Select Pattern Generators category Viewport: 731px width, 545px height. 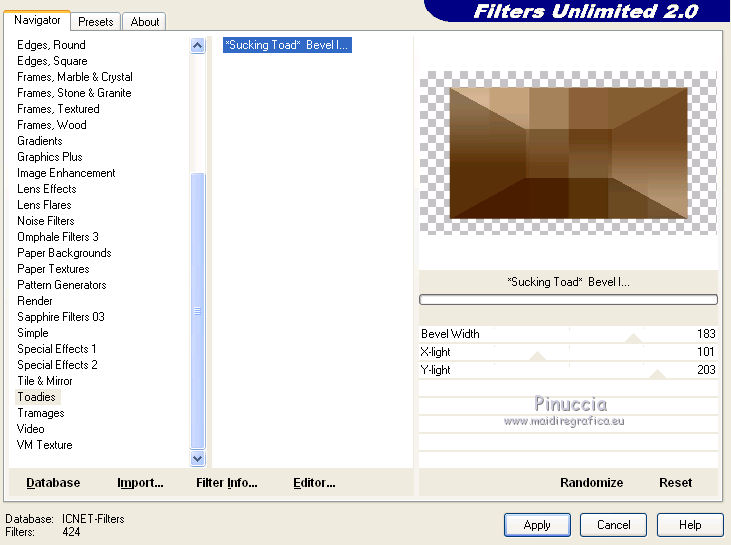[62, 285]
